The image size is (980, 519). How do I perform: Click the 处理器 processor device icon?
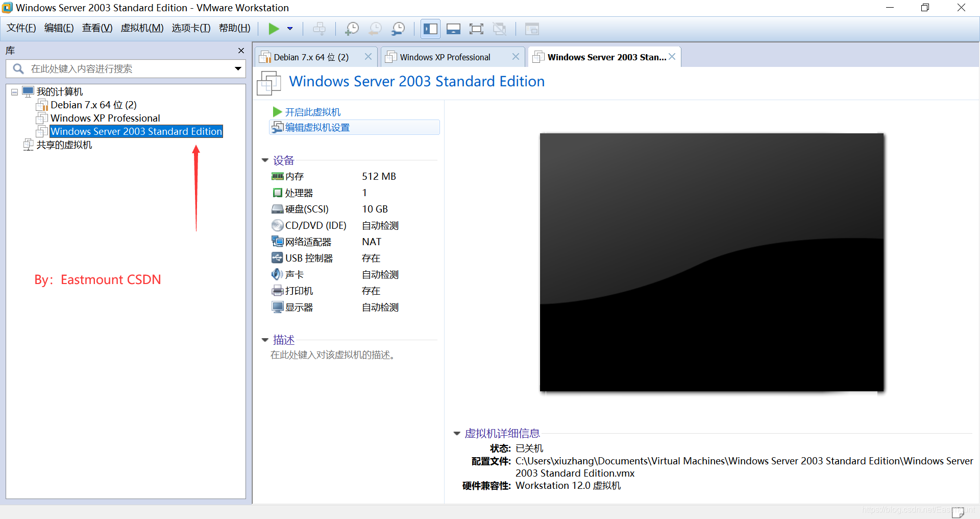[x=277, y=193]
